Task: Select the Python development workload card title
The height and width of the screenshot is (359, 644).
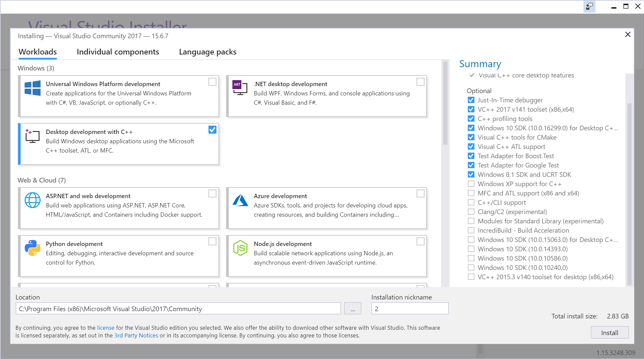Action: [x=74, y=244]
